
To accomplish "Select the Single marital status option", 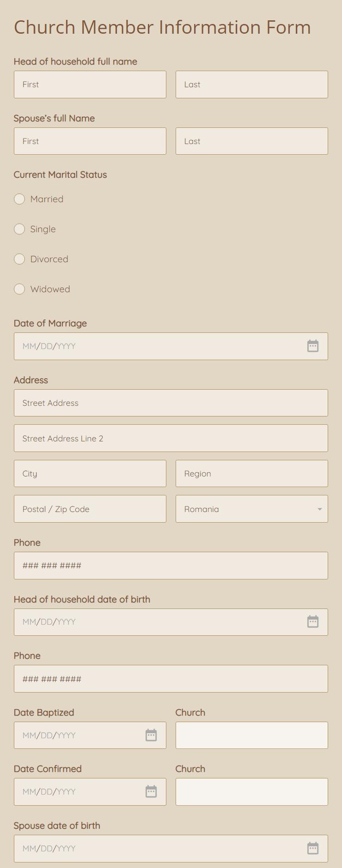I will pyautogui.click(x=19, y=229).
